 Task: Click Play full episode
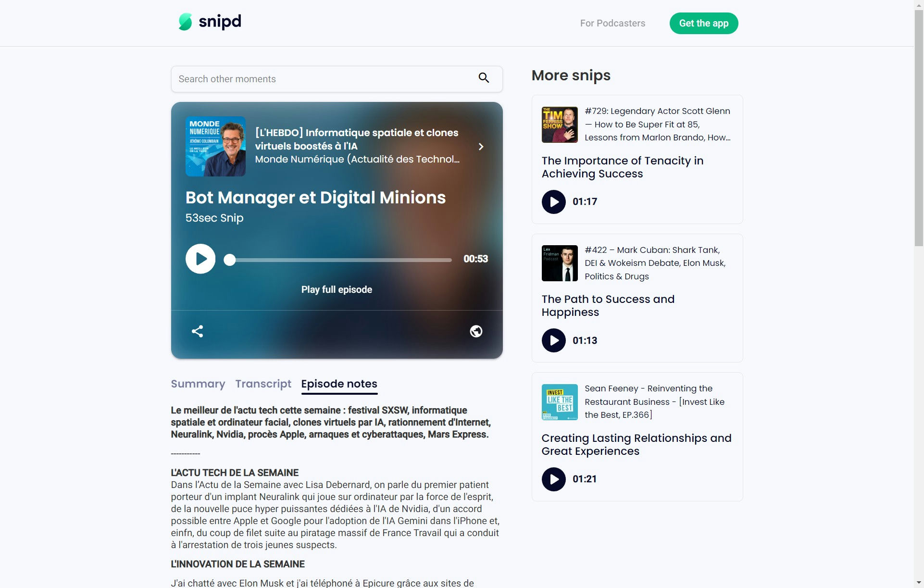(337, 289)
